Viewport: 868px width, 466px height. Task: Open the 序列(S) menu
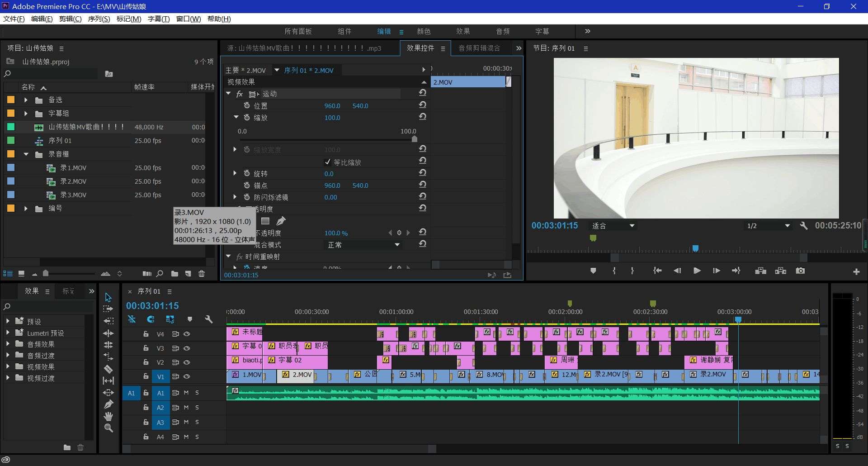point(99,19)
